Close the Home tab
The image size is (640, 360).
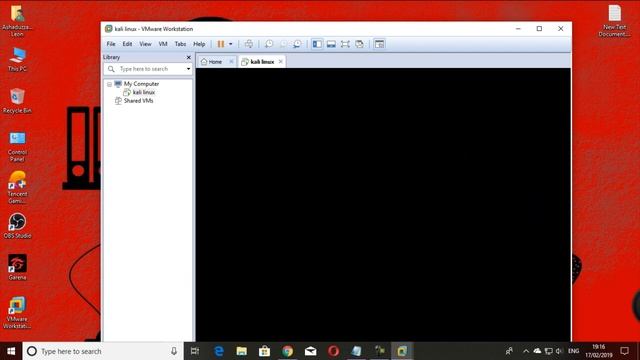tap(231, 62)
